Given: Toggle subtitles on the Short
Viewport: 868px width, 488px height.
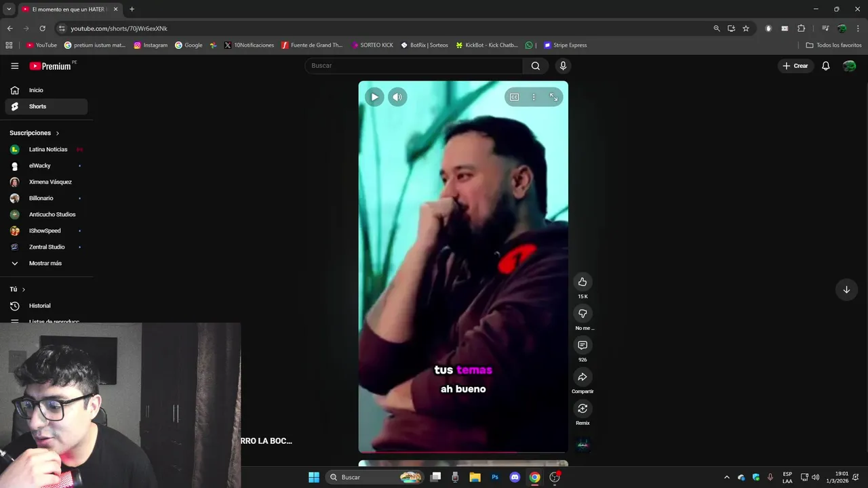Looking at the screenshot, I should (x=515, y=97).
